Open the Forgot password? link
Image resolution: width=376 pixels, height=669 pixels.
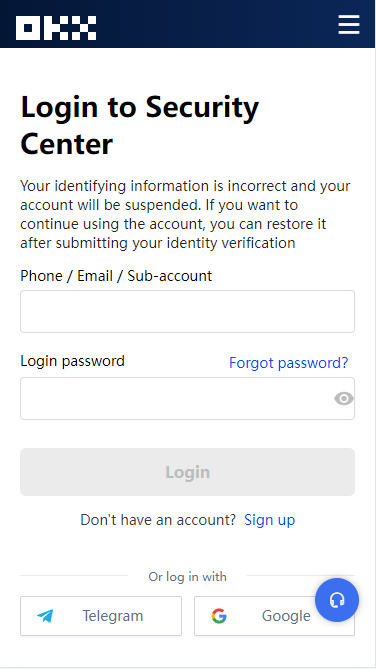pos(289,363)
